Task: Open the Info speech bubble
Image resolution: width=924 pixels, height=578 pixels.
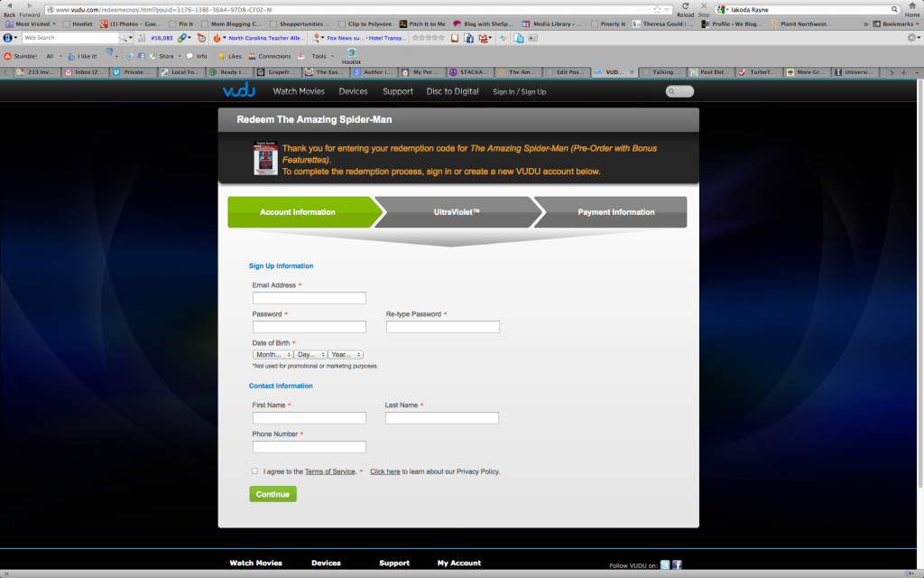Action: 189,56
